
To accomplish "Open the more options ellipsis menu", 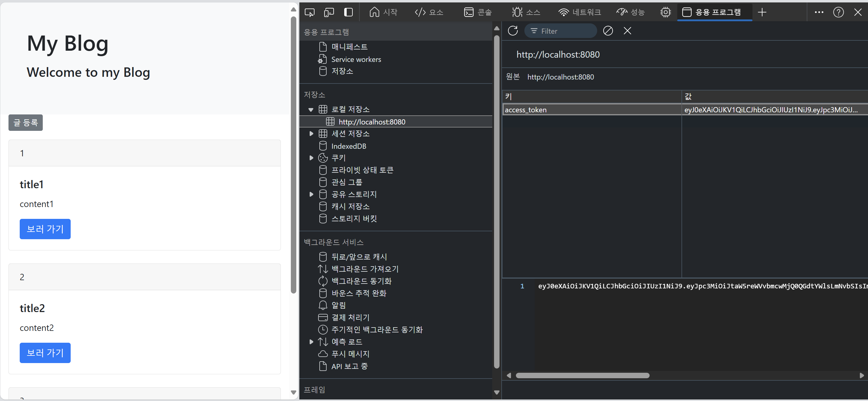I will pos(819,12).
